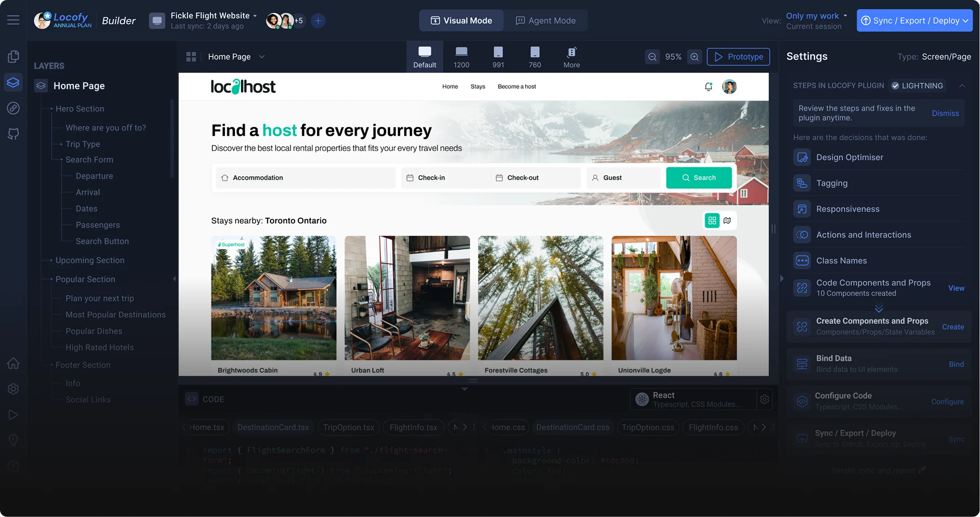This screenshot has width=980, height=517.
Task: Click the Accommodation search field
Action: click(306, 178)
